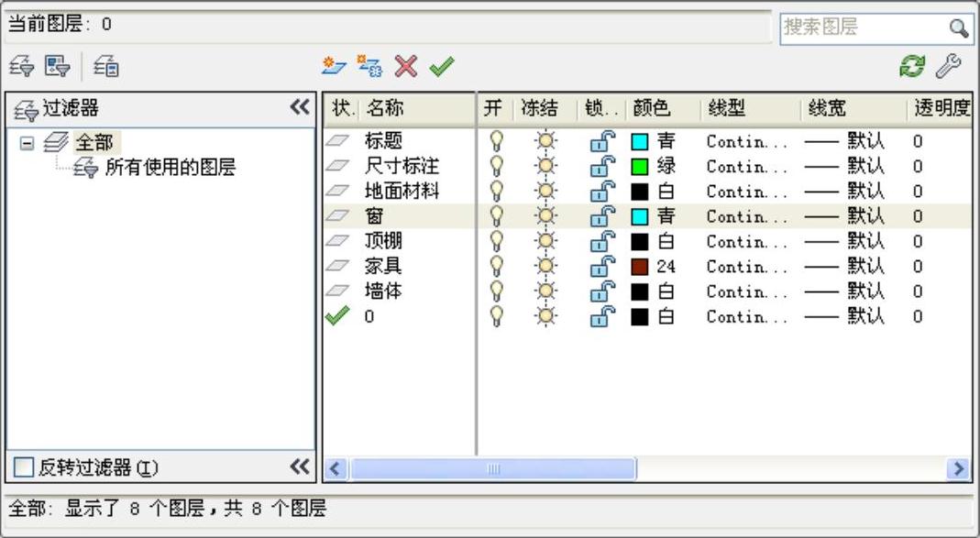
Task: Click the green Refresh arrows icon
Action: tap(911, 66)
